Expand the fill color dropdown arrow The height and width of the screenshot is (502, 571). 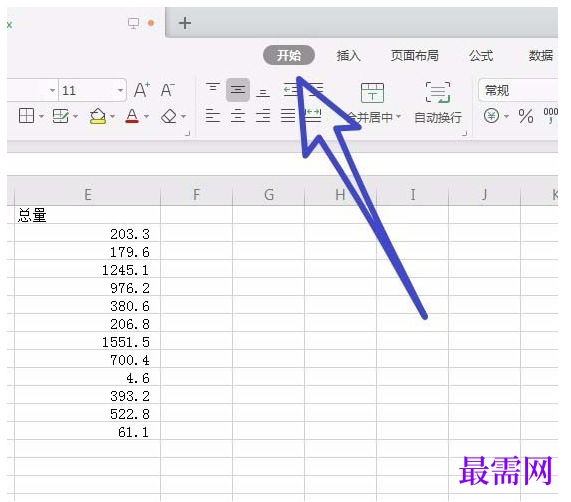click(112, 116)
